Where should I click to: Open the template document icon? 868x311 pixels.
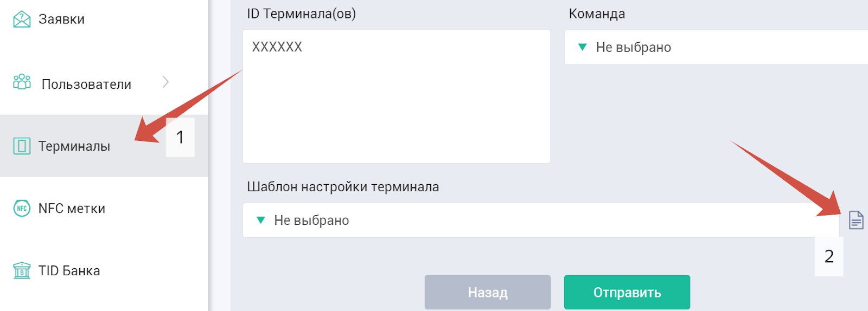pos(856,220)
